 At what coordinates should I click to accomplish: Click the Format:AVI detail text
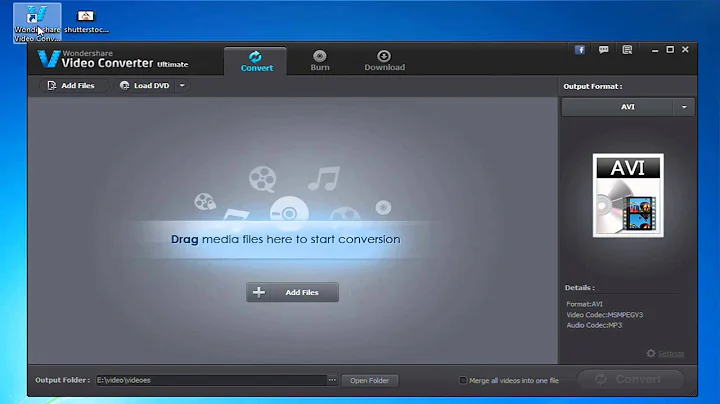point(584,304)
